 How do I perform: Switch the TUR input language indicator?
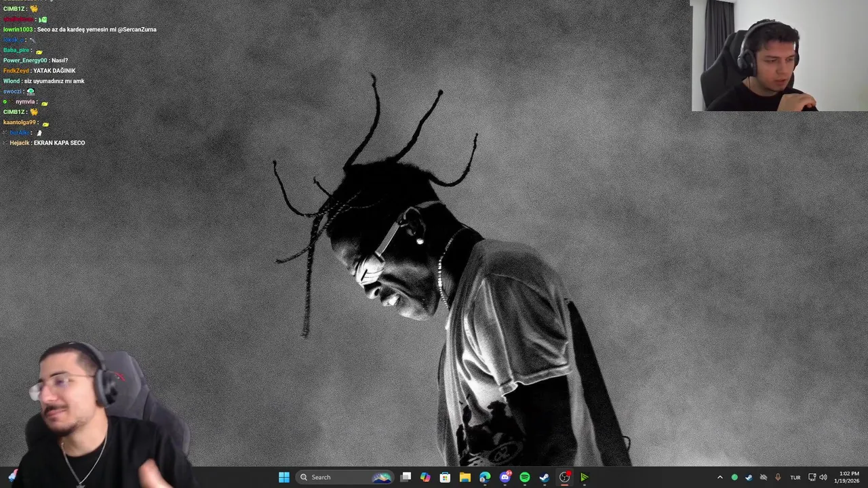pyautogui.click(x=795, y=477)
